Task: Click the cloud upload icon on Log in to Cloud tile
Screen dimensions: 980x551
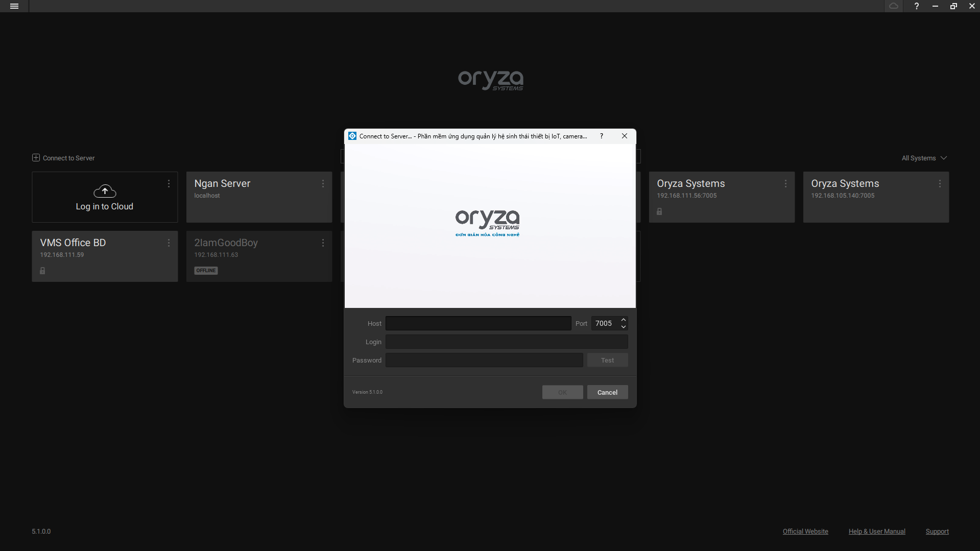Action: coord(105,191)
